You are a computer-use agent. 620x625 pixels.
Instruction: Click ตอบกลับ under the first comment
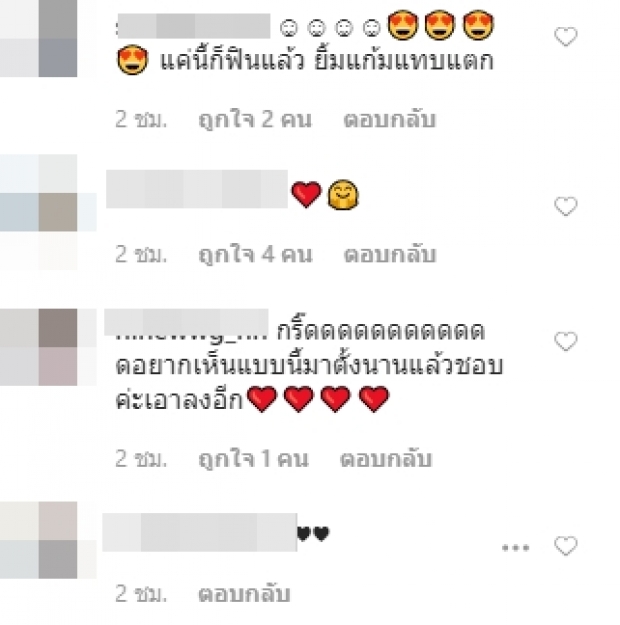390,119
